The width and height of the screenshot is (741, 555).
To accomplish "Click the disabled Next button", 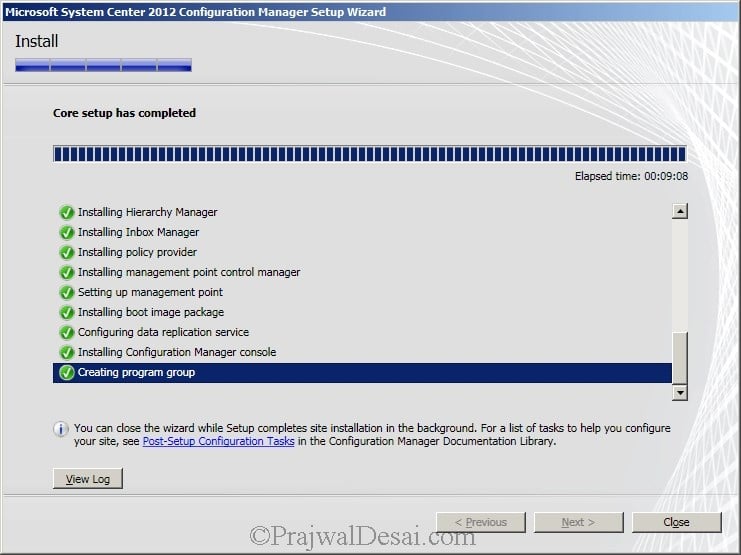I will [578, 522].
